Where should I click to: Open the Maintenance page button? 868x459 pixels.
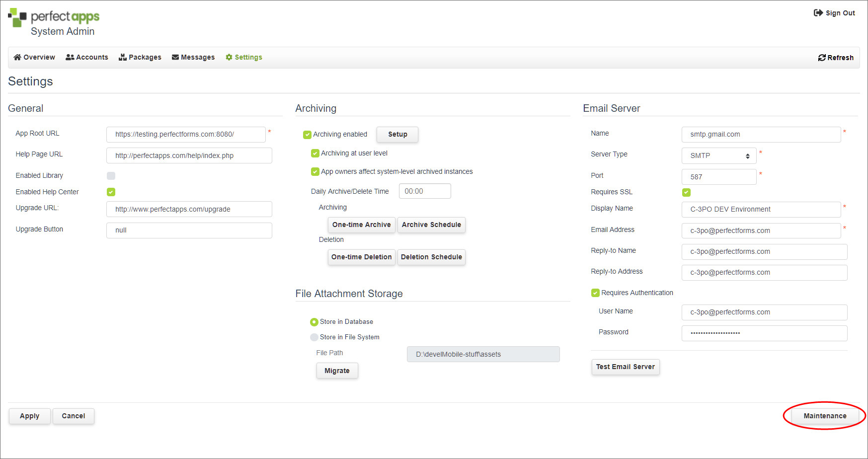click(x=825, y=416)
